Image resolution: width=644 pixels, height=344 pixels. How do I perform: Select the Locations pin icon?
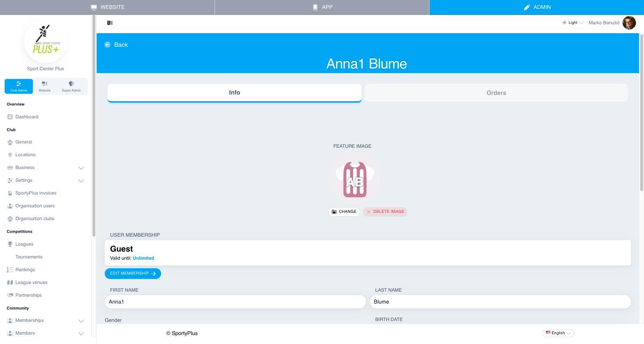10,155
